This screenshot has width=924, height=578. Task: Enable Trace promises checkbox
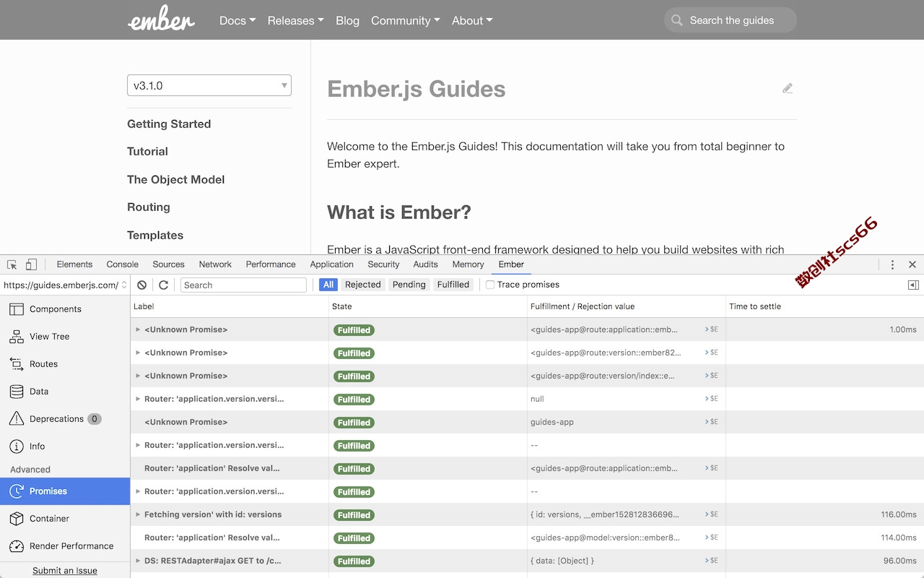[490, 285]
